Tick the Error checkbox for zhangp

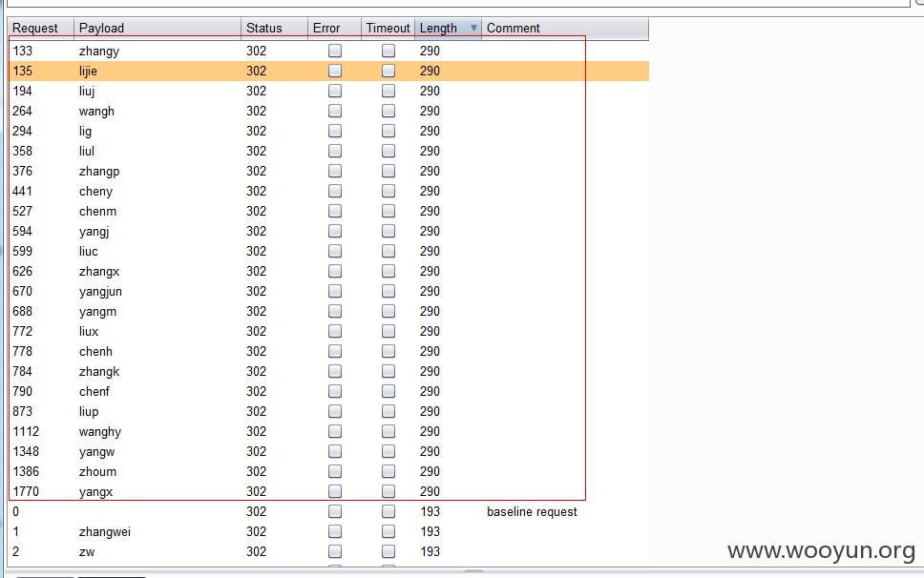click(x=335, y=171)
